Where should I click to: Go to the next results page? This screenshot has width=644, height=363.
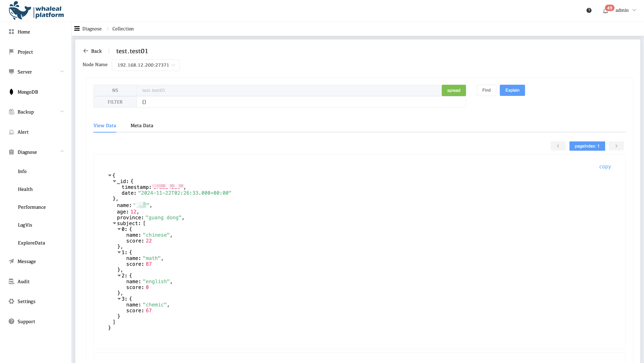point(616,146)
